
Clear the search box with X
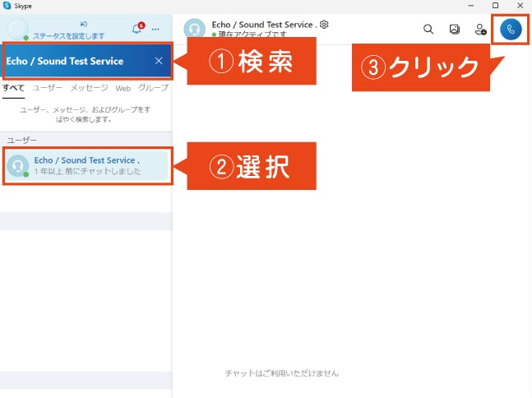(x=159, y=61)
